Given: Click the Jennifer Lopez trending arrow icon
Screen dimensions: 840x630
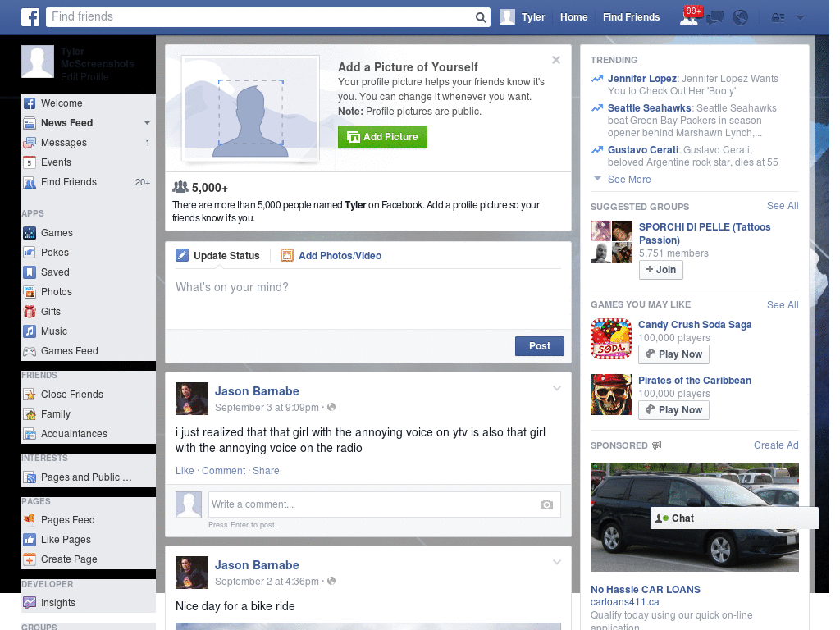Looking at the screenshot, I should (597, 79).
